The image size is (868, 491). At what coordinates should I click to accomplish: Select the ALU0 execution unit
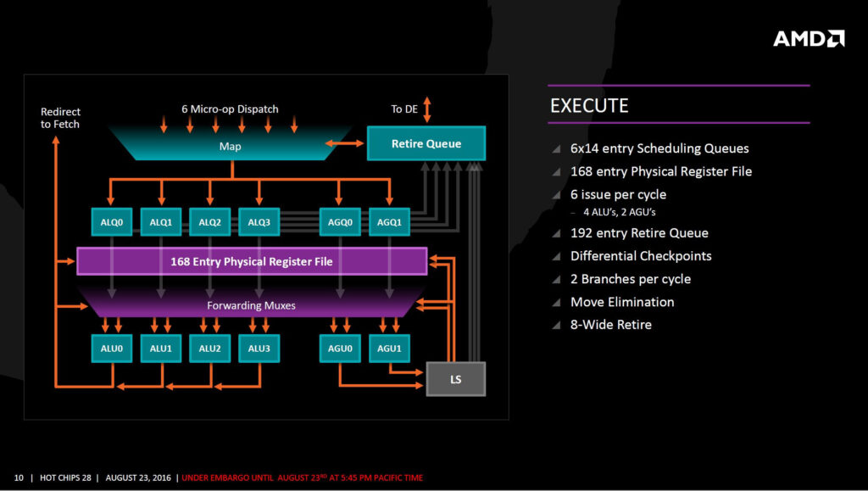tap(112, 349)
